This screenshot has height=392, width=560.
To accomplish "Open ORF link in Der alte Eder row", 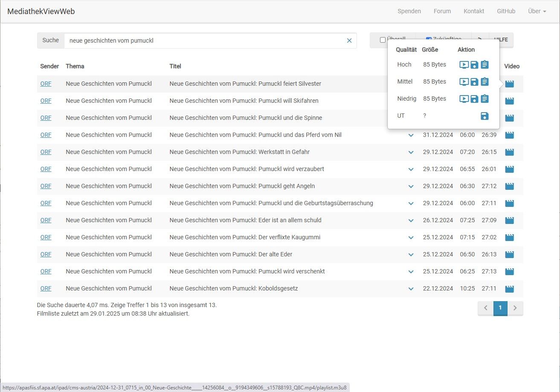I will 46,254.
